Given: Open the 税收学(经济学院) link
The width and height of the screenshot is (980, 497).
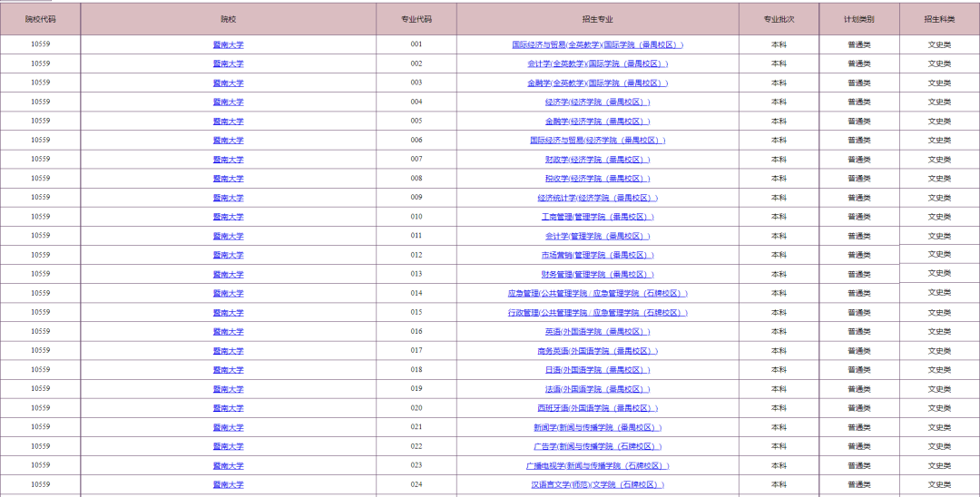Looking at the screenshot, I should tap(597, 179).
